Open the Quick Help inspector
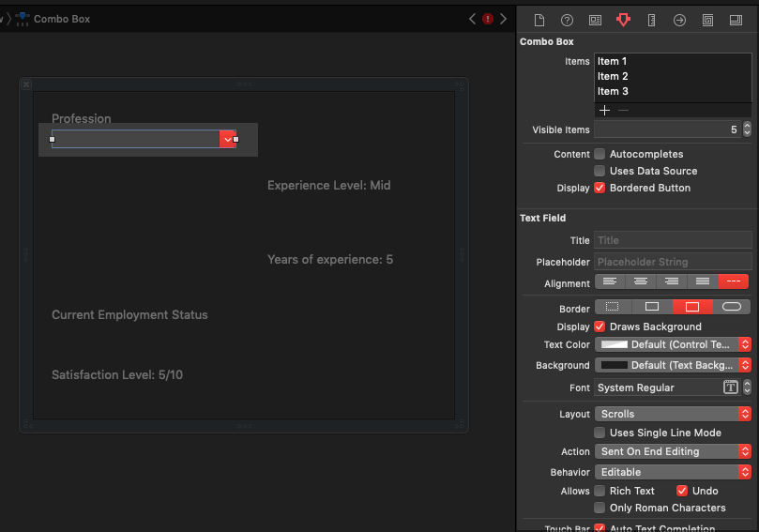This screenshot has height=532, width=759. coord(567,20)
